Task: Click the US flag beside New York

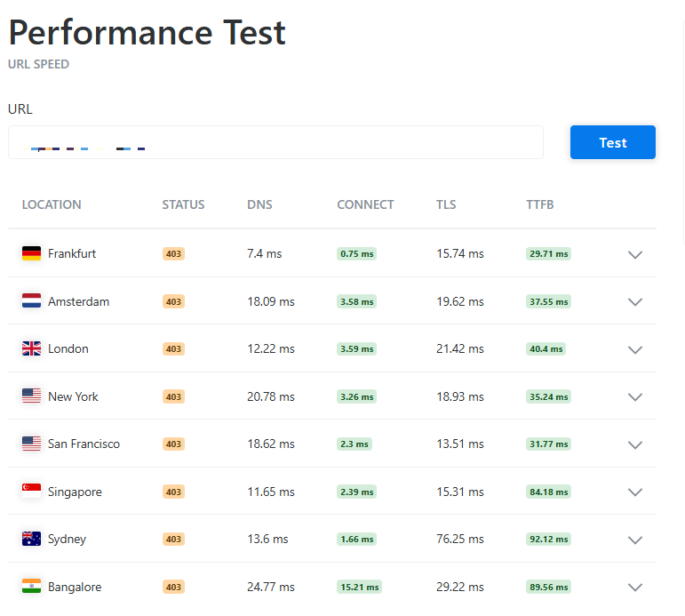Action: pyautogui.click(x=31, y=396)
